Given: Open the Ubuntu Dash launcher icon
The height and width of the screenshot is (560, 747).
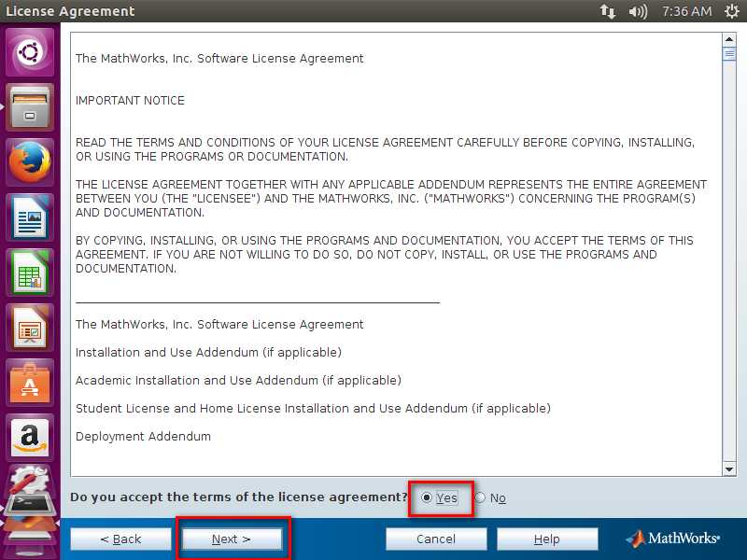Looking at the screenshot, I should click(30, 52).
